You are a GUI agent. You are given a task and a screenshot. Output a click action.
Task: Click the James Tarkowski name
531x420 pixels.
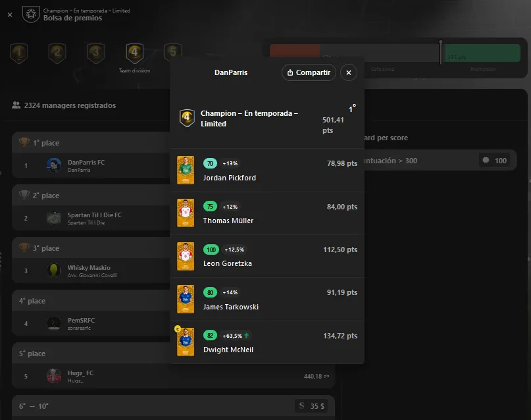pos(231,307)
